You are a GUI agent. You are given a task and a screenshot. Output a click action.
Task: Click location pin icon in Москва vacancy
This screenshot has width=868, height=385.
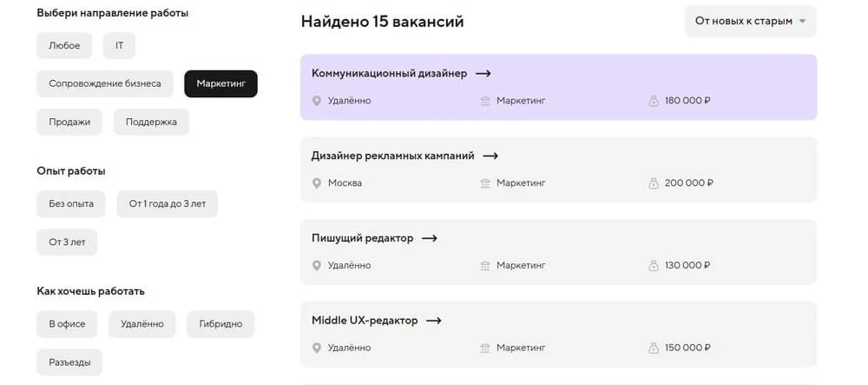317,183
